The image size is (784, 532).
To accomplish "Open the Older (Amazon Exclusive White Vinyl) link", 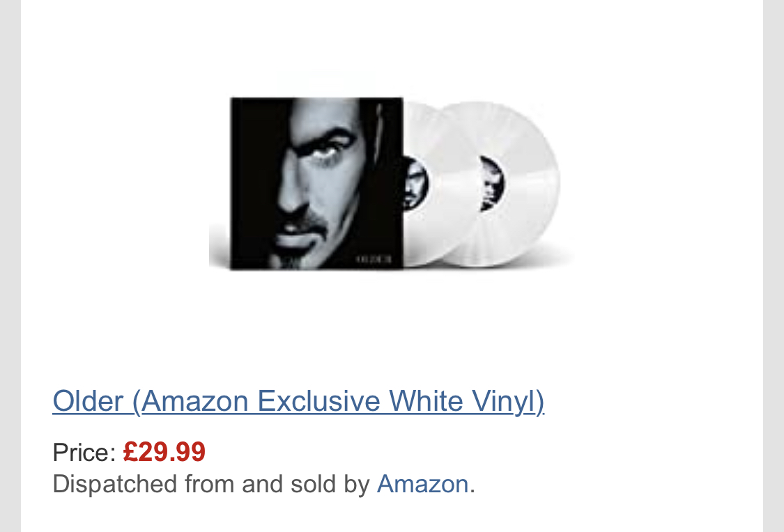I will tap(298, 402).
